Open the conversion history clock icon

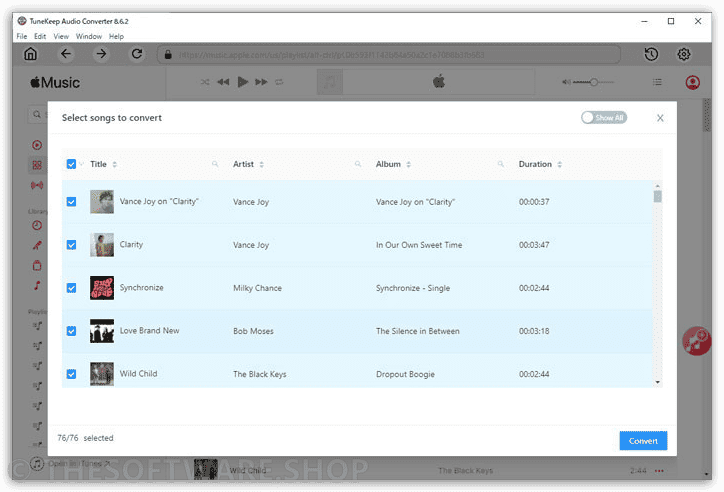(x=651, y=54)
